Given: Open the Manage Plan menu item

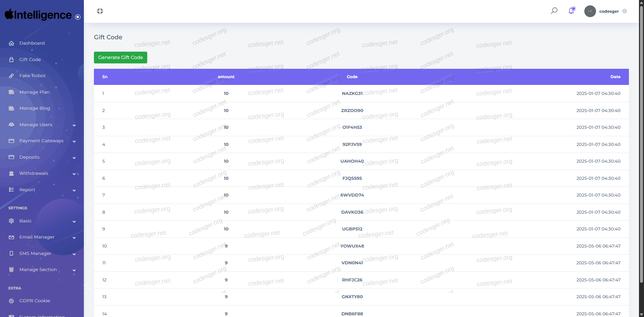Looking at the screenshot, I should click(x=35, y=92).
